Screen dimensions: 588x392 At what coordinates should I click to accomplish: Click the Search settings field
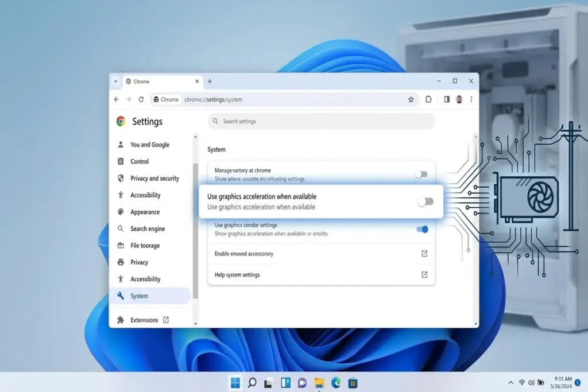(322, 122)
